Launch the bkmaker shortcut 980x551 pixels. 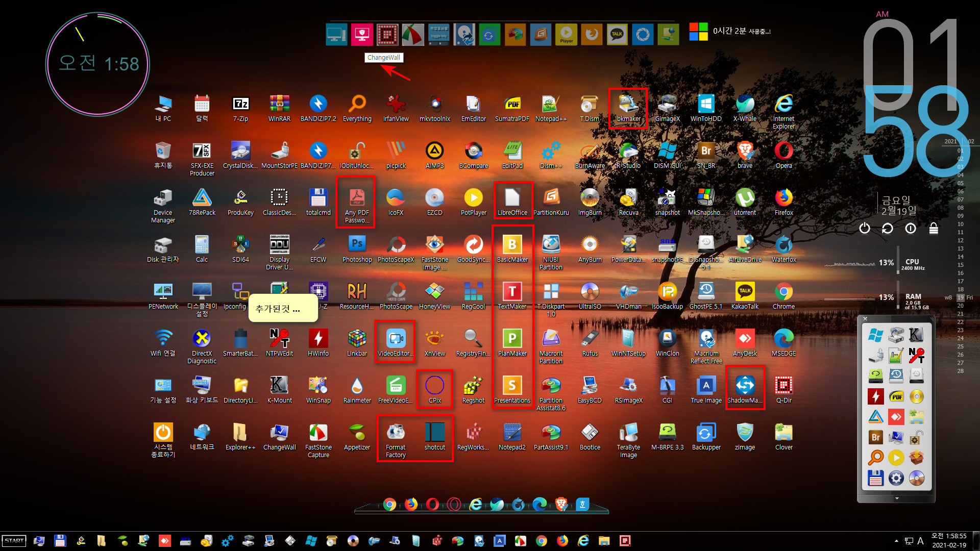tap(628, 108)
